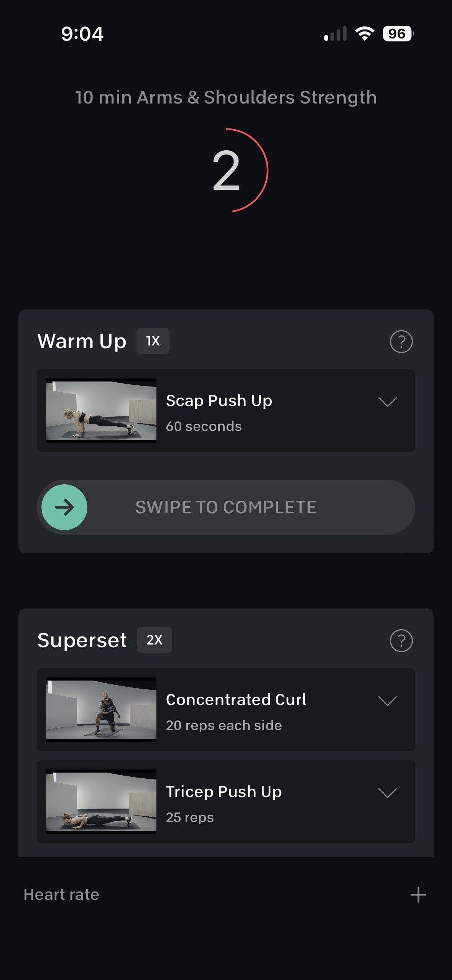Screen dimensions: 452x980
Task: Expand the Concentrated Curl details chevron
Action: click(x=387, y=701)
